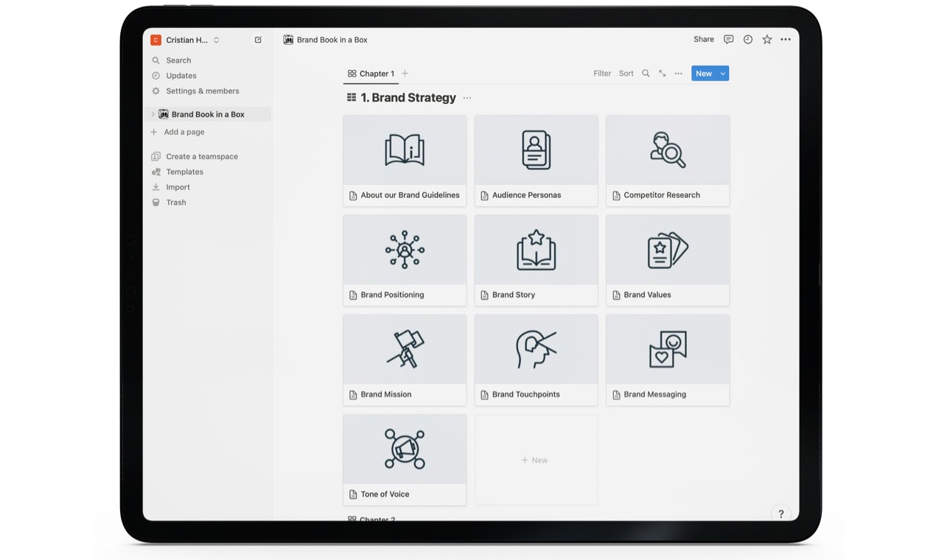Open About our Brand Guidelines card
The height and width of the screenshot is (560, 936).
405,161
